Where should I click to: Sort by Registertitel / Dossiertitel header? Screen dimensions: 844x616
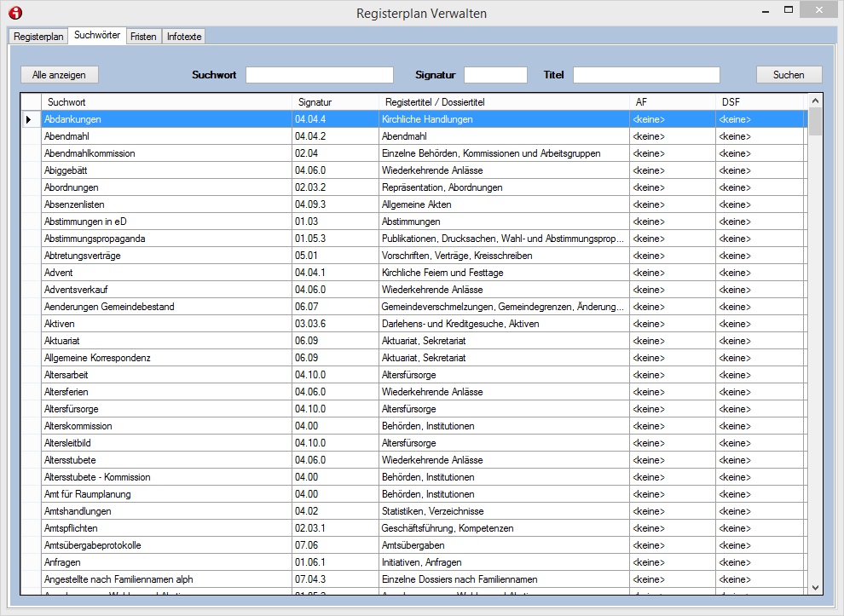[503, 102]
